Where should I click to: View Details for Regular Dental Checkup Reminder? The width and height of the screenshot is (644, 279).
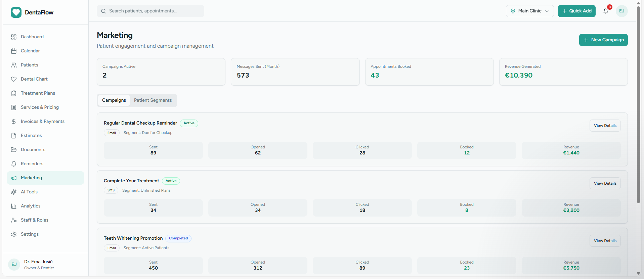(x=605, y=126)
